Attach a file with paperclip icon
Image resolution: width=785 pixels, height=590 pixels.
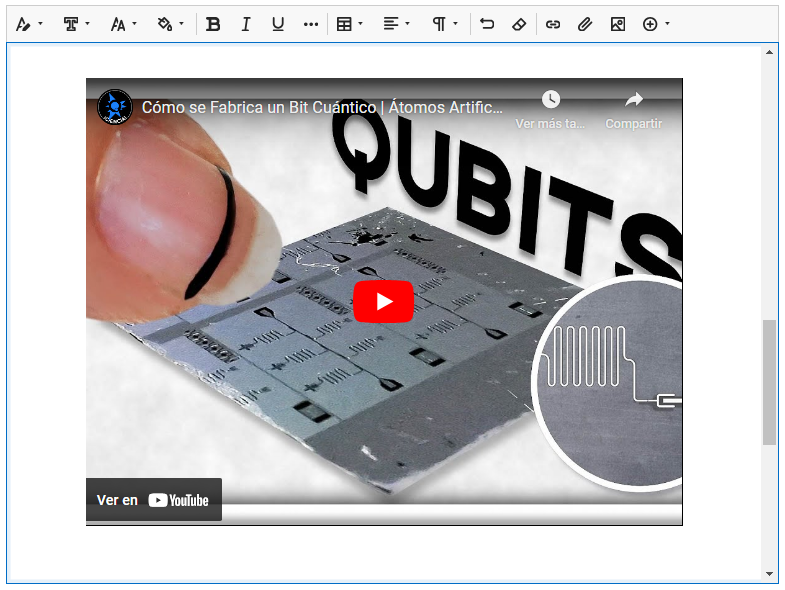coord(585,24)
